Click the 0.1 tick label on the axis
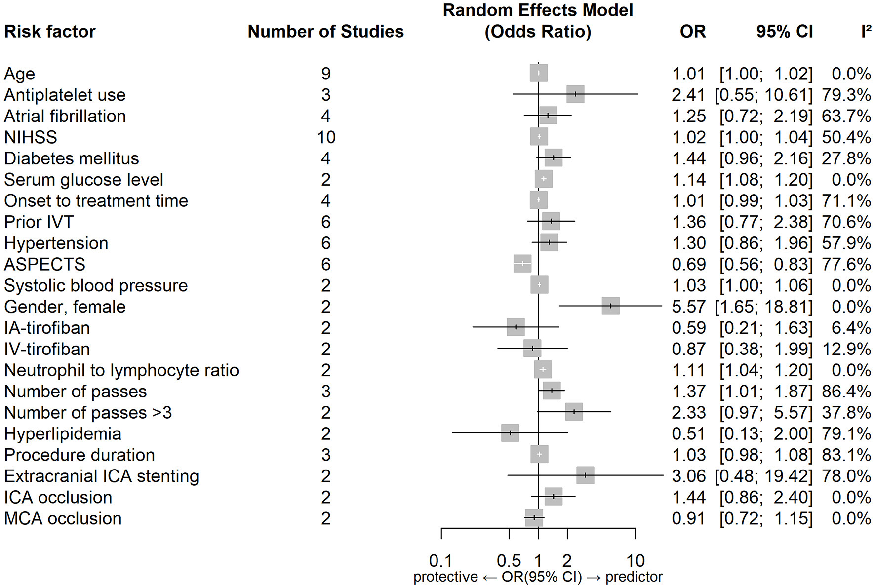Image resolution: width=875 pixels, height=588 pixels. 440,561
